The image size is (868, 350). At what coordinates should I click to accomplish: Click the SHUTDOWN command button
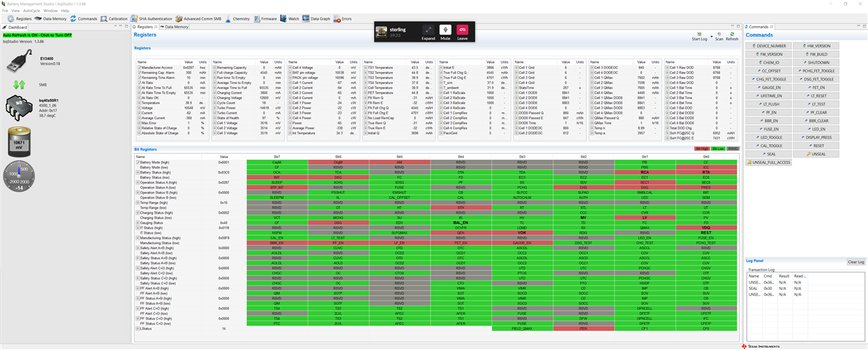pos(817,62)
